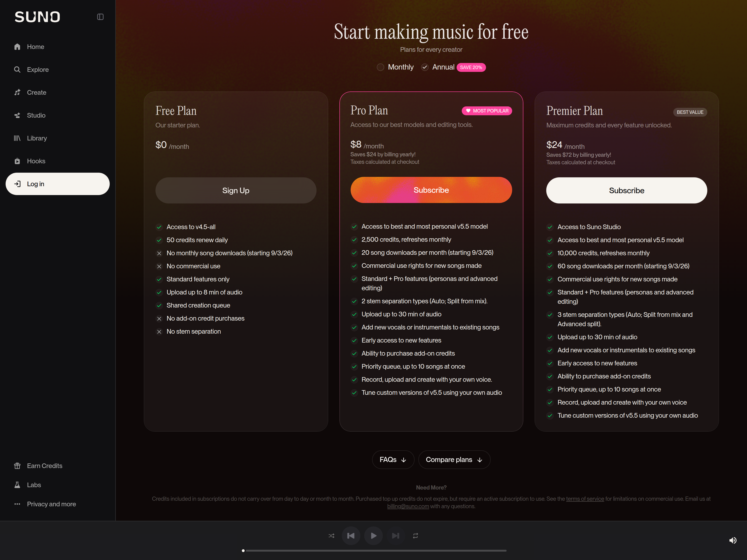The image size is (747, 560).
Task: Click "Access to v4.5-all" feature text
Action: tap(191, 227)
